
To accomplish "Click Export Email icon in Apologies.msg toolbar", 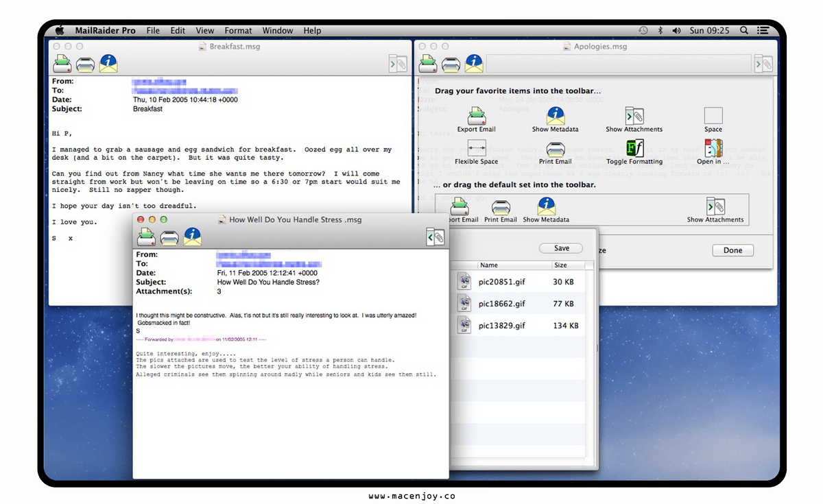I will tap(428, 64).
